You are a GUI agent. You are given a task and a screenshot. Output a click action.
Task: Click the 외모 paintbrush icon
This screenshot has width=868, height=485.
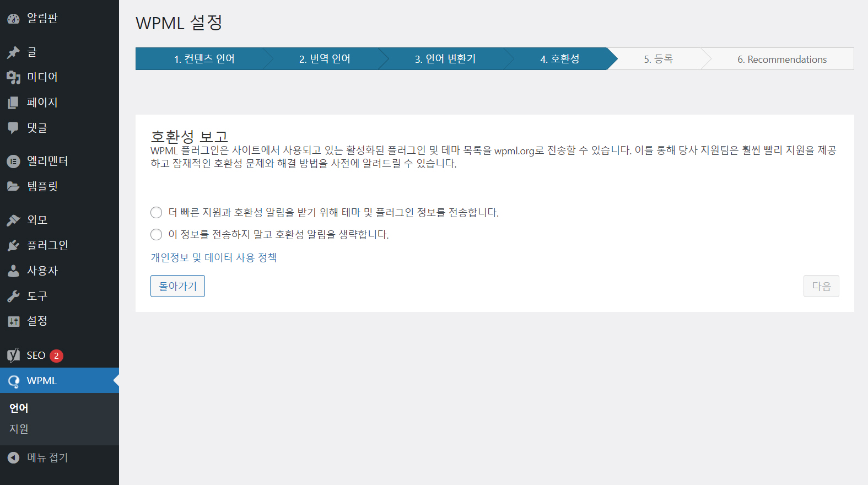pos(14,220)
